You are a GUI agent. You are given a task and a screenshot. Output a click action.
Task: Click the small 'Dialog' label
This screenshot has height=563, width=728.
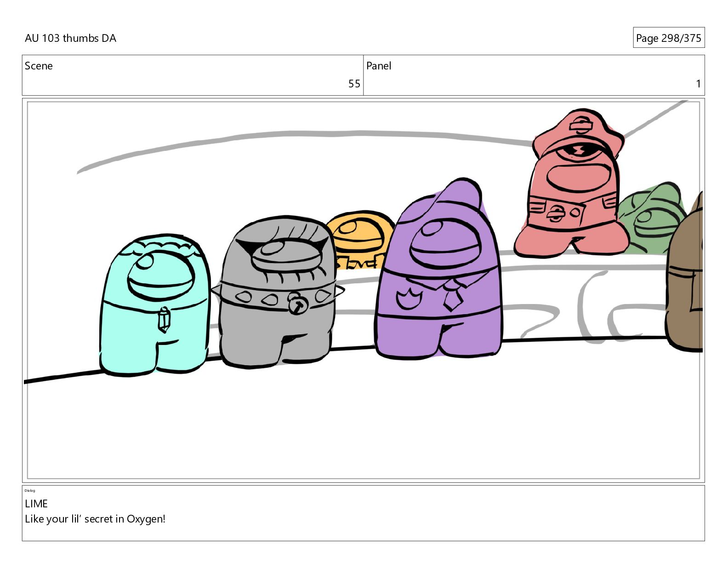click(x=30, y=490)
